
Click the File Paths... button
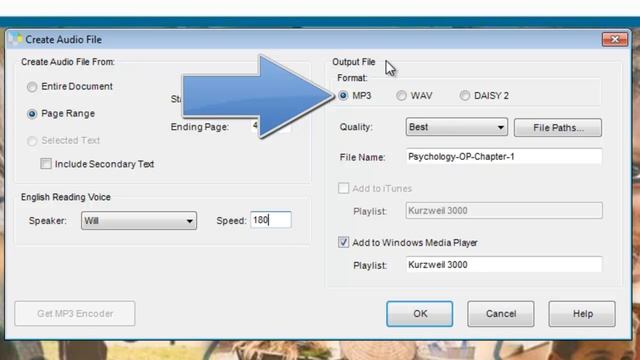[x=558, y=128]
